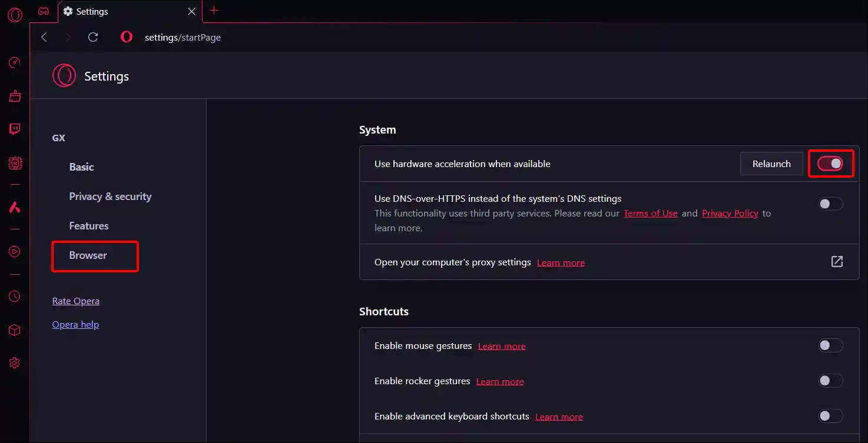Open Extensions via the cube icon
This screenshot has width=868, height=443.
click(x=15, y=330)
